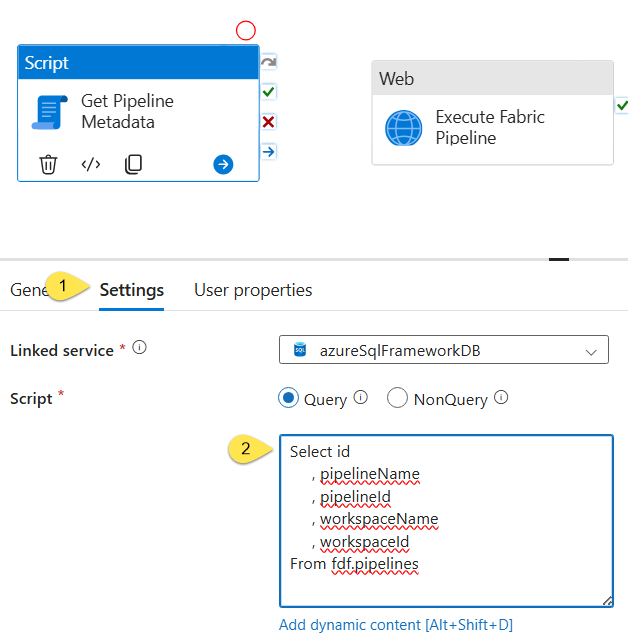628x642 pixels.
Task: Open the azureSqlFrameworkDB linked service dropdown
Action: 444,350
